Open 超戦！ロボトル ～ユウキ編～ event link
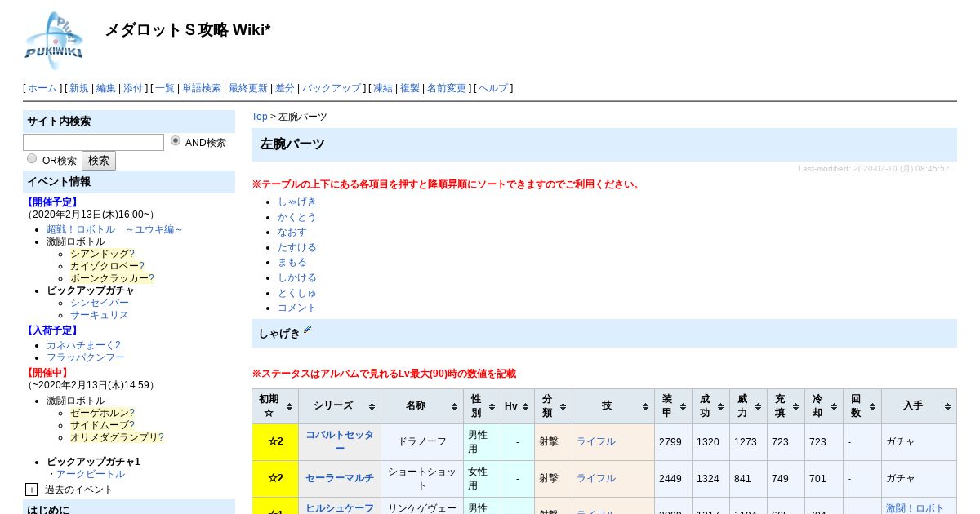980x514 pixels. pyautogui.click(x=114, y=229)
